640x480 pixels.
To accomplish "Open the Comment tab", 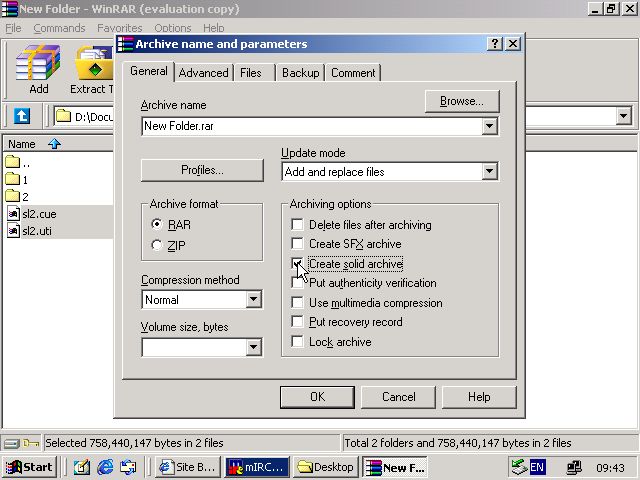I will click(353, 73).
